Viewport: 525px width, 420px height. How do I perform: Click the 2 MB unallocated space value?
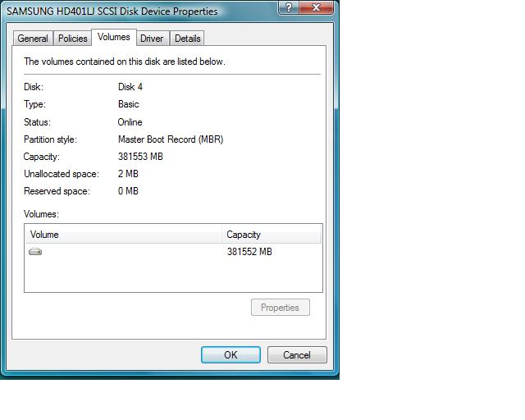128,174
